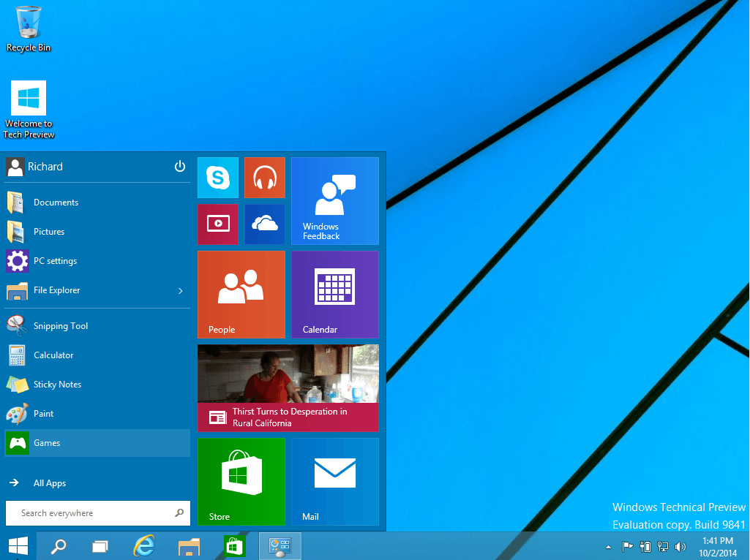This screenshot has height=560, width=750.
Task: Open the News tile about Rural California
Action: pos(288,388)
